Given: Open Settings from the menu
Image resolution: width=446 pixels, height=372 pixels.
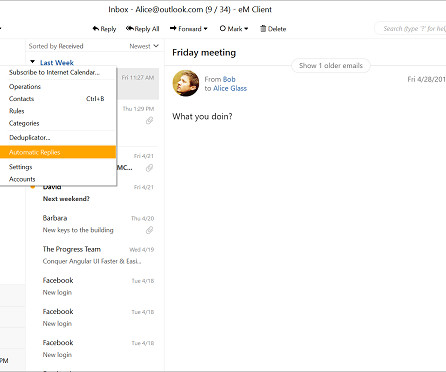Looking at the screenshot, I should (x=58, y=167).
